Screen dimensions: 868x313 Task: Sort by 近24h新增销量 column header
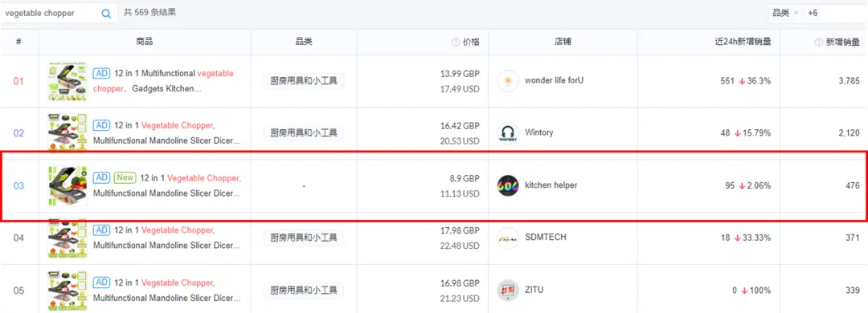742,42
